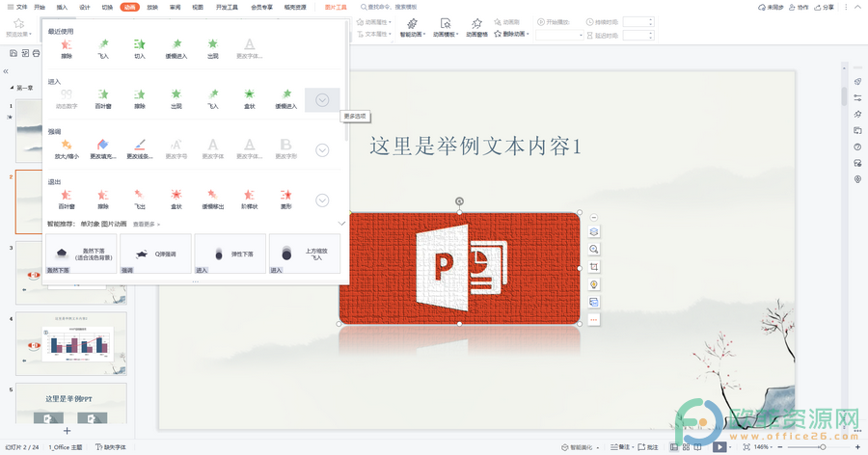This screenshot has height=455, width=868.
Task: Choose 飞入 in recently used animations
Action: click(103, 49)
